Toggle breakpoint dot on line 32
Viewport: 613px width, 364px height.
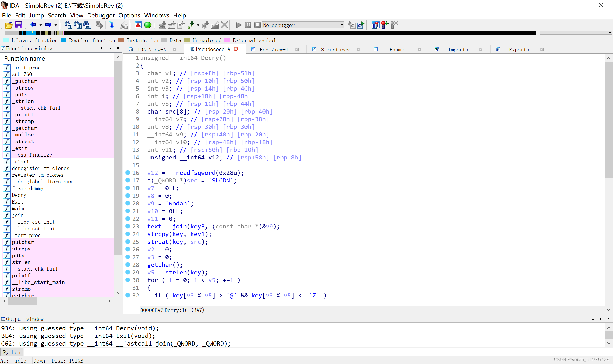127,295
